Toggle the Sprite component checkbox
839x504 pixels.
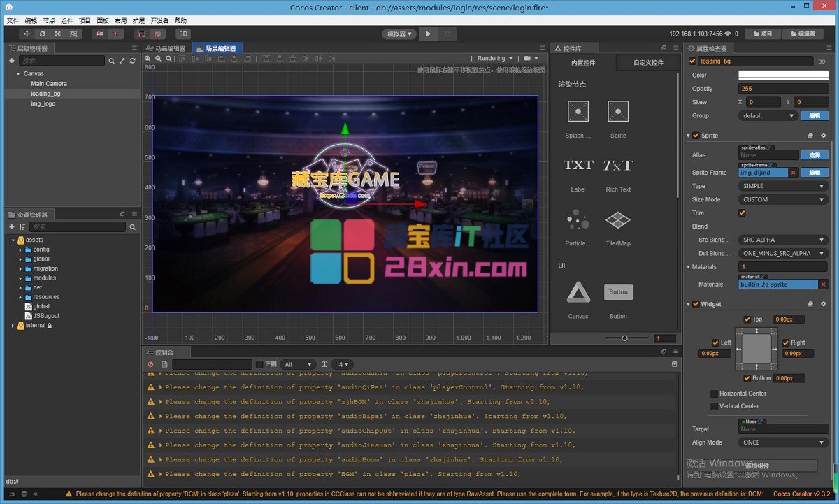pos(696,136)
